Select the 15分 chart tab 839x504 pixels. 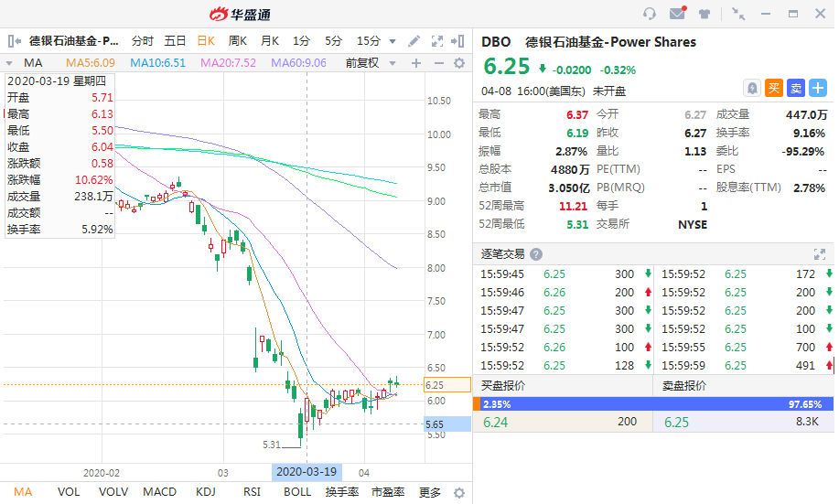[x=369, y=40]
